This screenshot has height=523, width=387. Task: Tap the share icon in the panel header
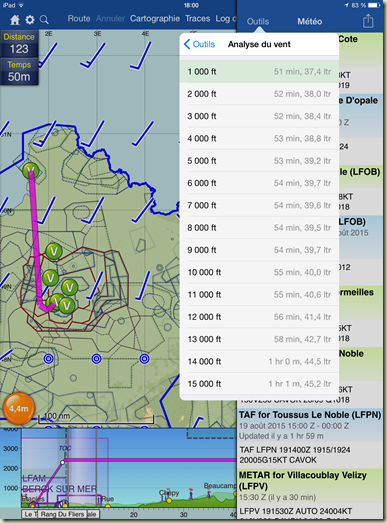pyautogui.click(x=368, y=21)
